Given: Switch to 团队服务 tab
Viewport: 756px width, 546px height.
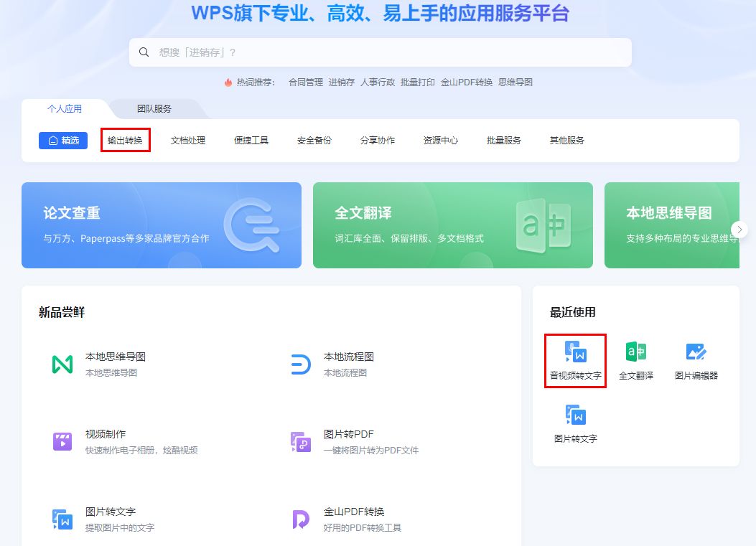Looking at the screenshot, I should (x=154, y=109).
